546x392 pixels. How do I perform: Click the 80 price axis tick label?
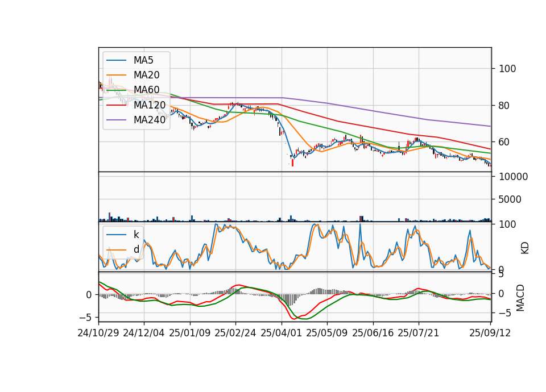click(x=504, y=106)
